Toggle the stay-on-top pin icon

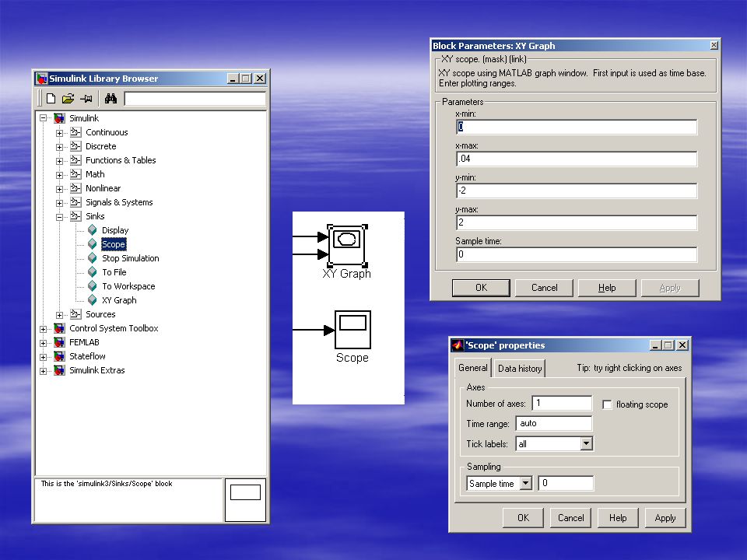pyautogui.click(x=86, y=99)
